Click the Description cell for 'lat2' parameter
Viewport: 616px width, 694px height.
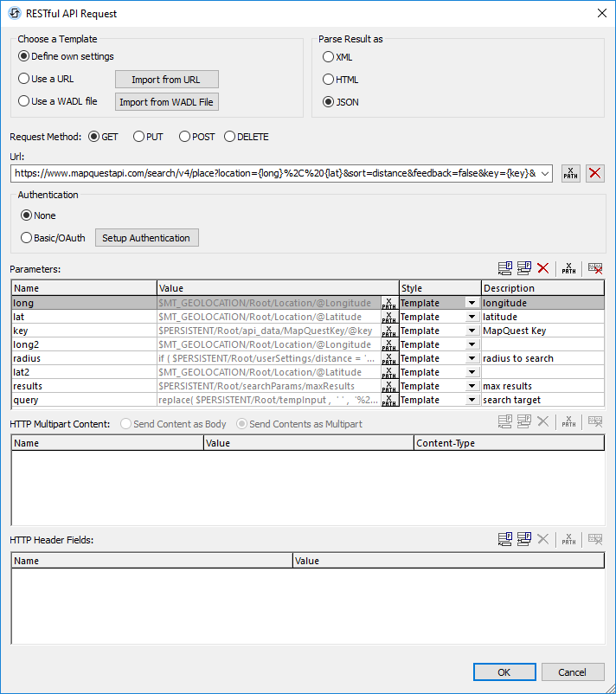click(542, 372)
